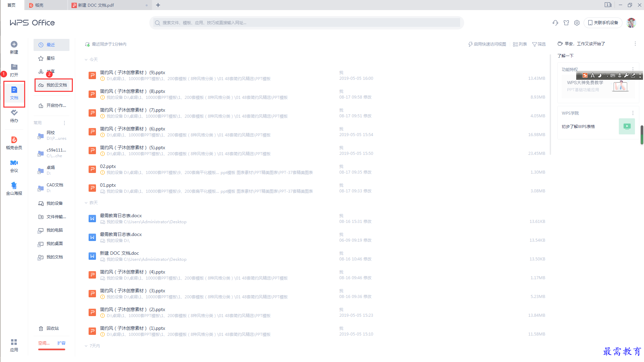Screen dimensions: 644x362
Task: Click the search input field
Action: pos(307,23)
